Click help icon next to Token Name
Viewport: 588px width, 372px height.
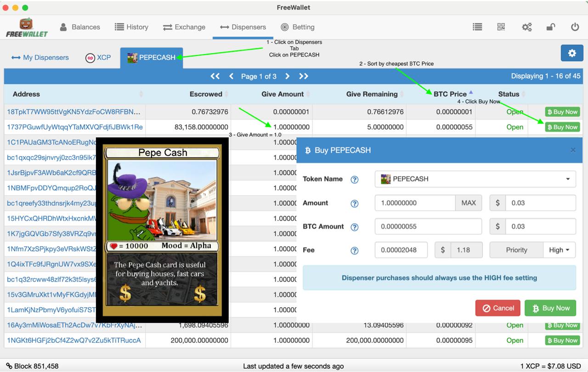354,180
